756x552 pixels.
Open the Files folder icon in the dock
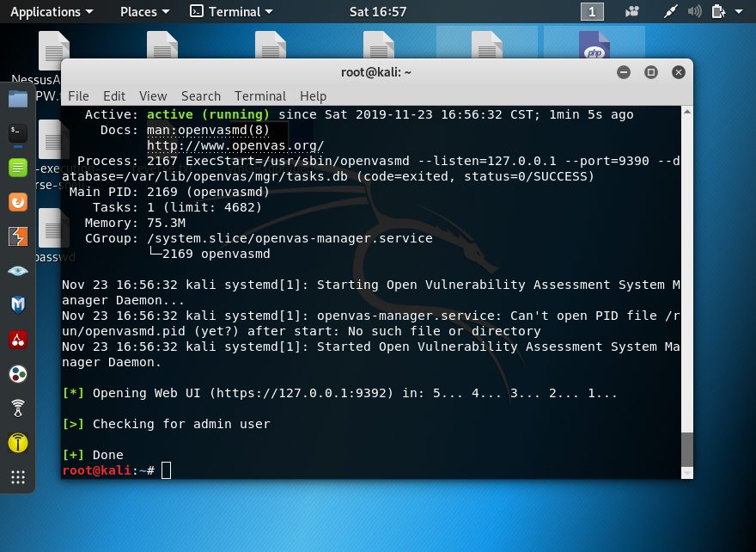point(18,99)
